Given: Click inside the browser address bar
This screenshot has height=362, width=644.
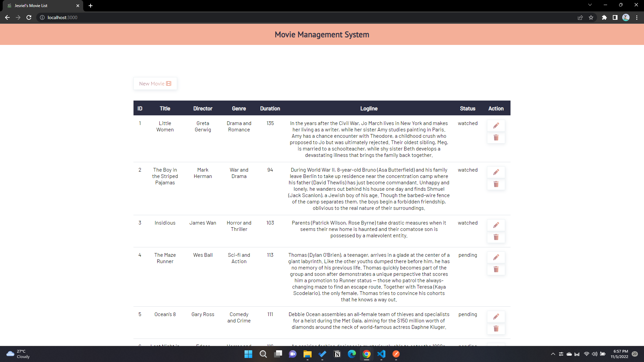Looking at the screenshot, I should click(x=134, y=17).
